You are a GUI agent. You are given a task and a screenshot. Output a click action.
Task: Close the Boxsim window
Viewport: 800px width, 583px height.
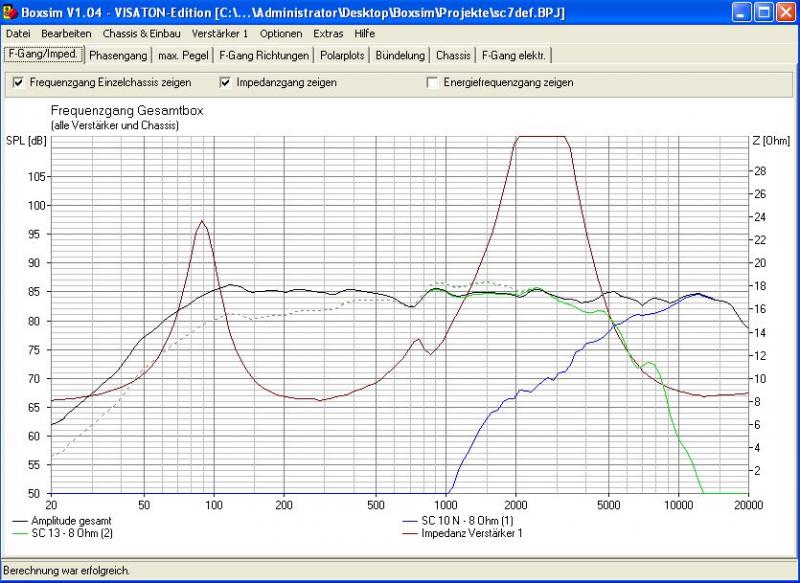click(785, 13)
